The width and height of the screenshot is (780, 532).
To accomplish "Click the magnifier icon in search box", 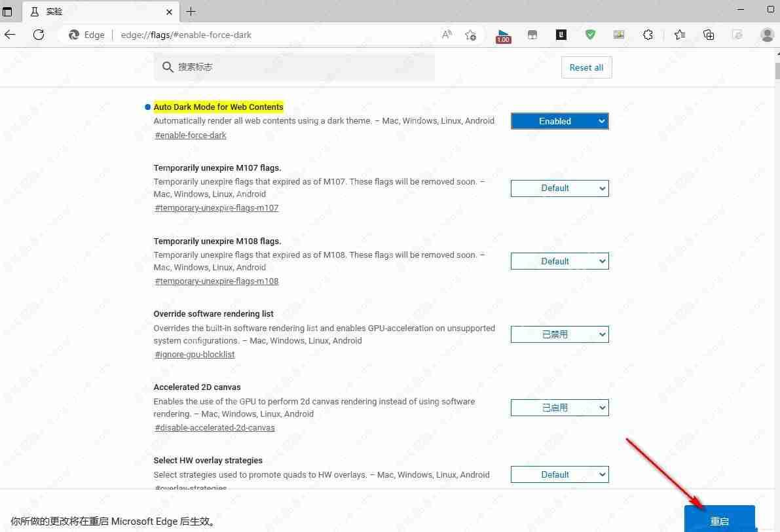I will [x=168, y=67].
